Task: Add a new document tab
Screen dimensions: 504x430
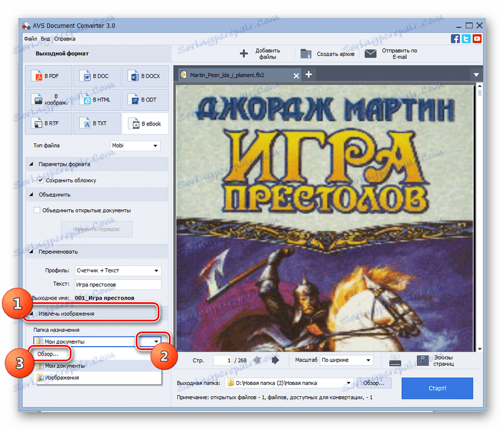Action: point(309,74)
